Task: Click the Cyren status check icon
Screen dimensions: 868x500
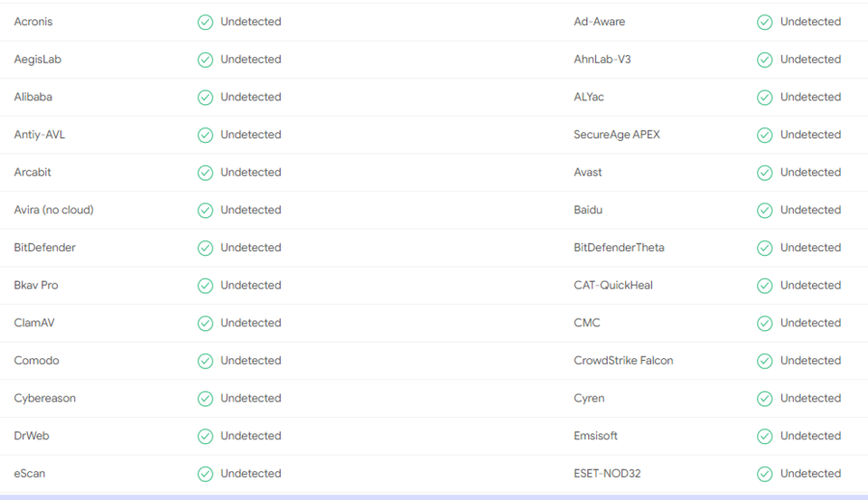Action: click(765, 399)
